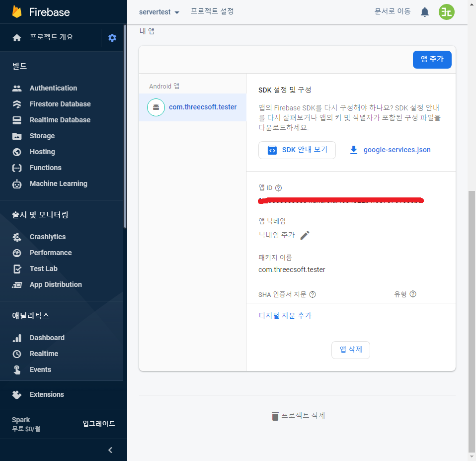Image resolution: width=476 pixels, height=461 pixels.
Task: Collapse the sidebar with the chevron
Action: (110, 450)
